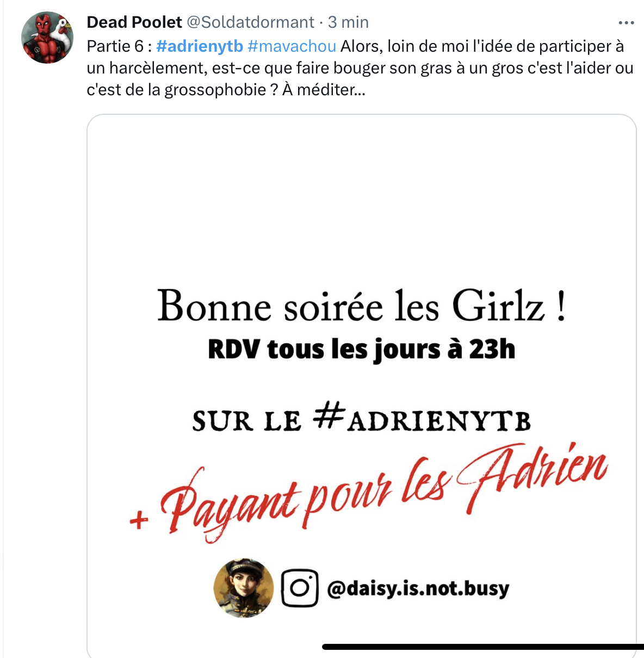The height and width of the screenshot is (658, 644).
Task: Open the tweet's three-dot More menu
Action: (x=626, y=23)
